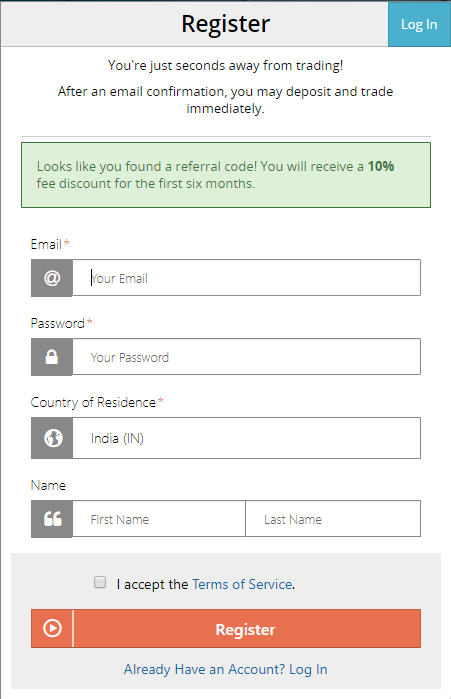The width and height of the screenshot is (451, 699).
Task: Follow the Already Have an Account link
Action: coord(226,669)
